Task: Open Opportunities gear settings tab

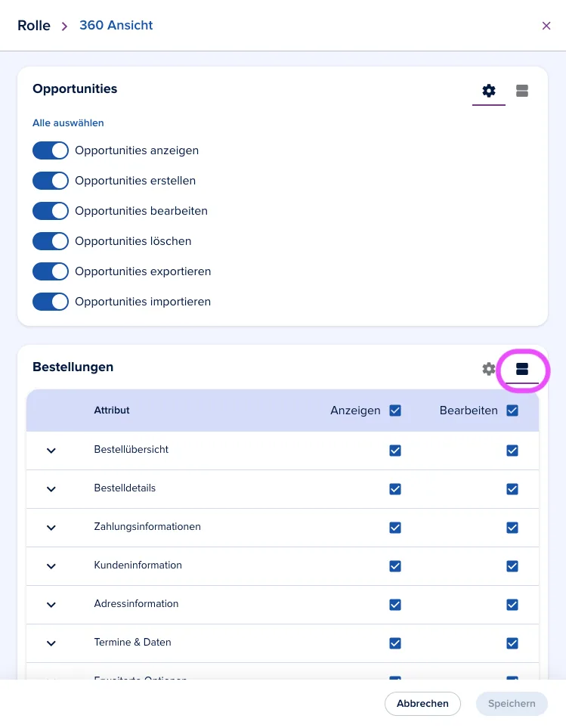Action: [488, 91]
